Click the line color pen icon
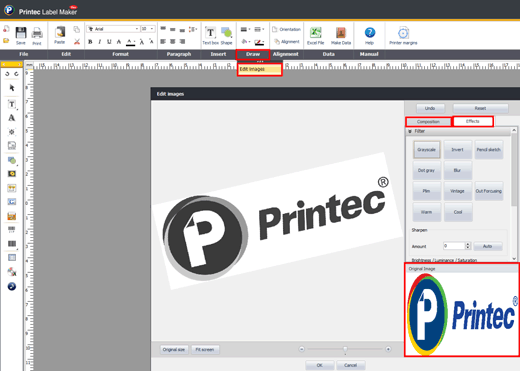Screen dimensions: 520x371 pyautogui.click(x=259, y=42)
